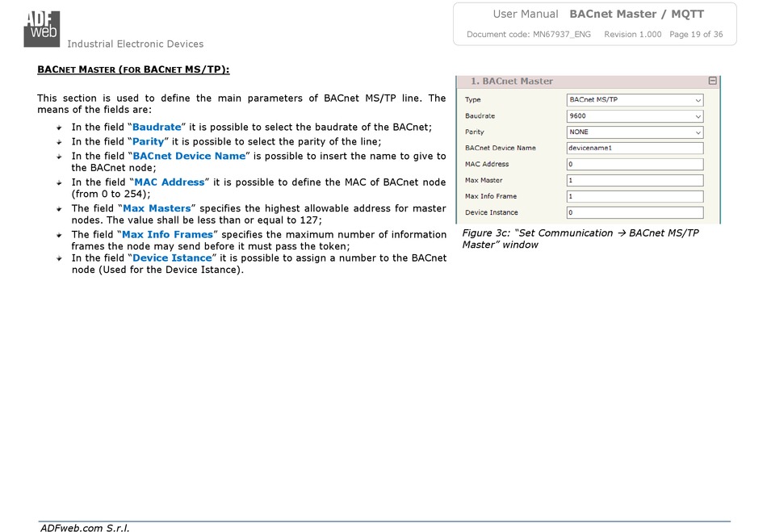Click the blue Baudrate term in the bullet list
The image size is (767, 532).
[157, 128]
